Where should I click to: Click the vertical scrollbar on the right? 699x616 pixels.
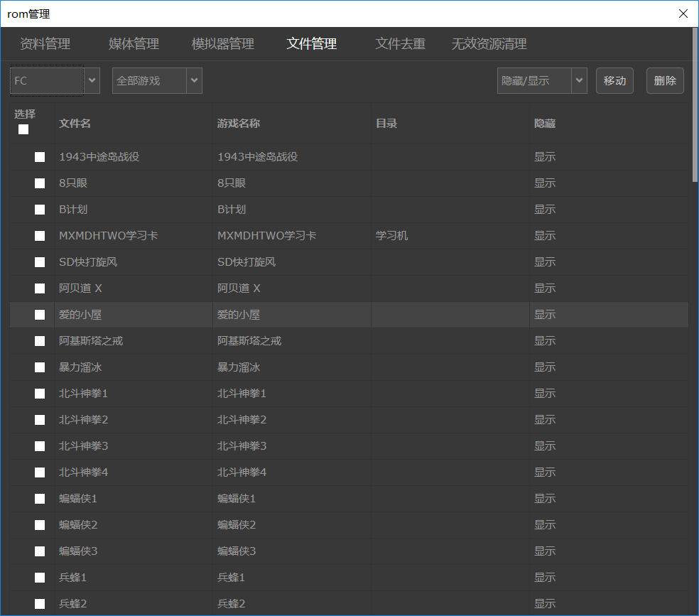(x=695, y=107)
